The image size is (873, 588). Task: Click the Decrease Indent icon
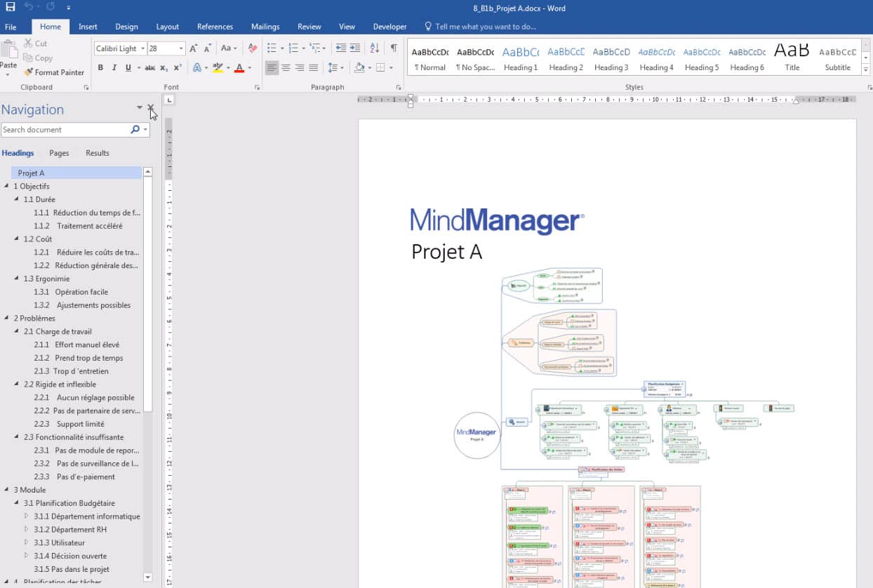[341, 48]
